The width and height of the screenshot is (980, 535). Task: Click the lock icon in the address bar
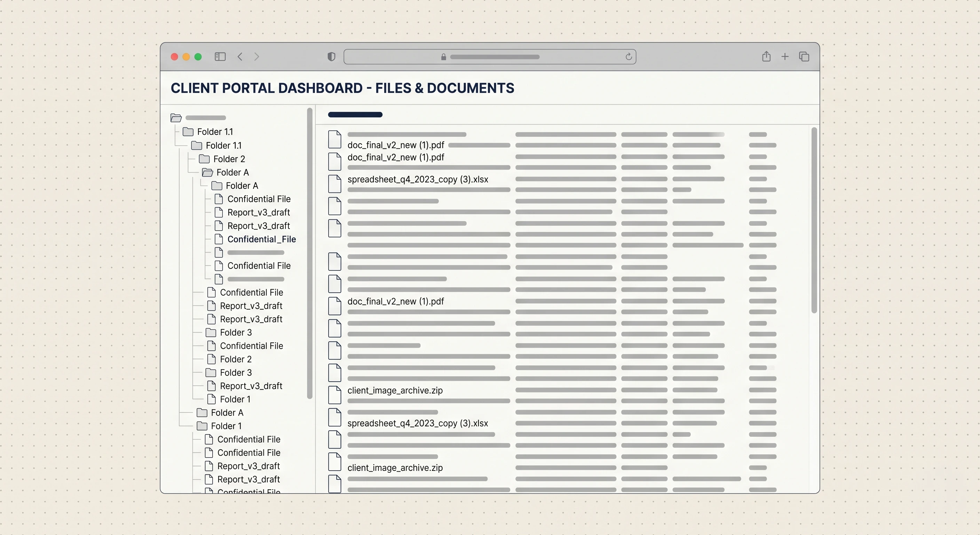(x=443, y=57)
